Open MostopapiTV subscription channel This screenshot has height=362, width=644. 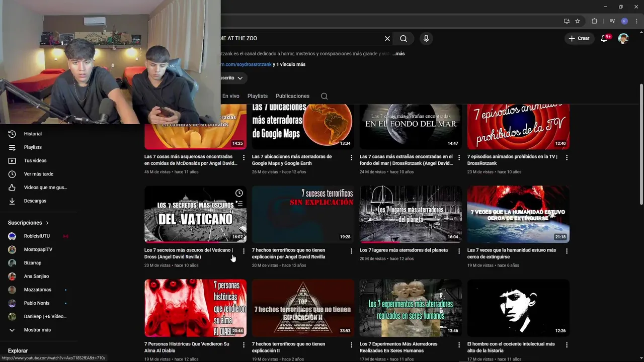pyautogui.click(x=39, y=249)
